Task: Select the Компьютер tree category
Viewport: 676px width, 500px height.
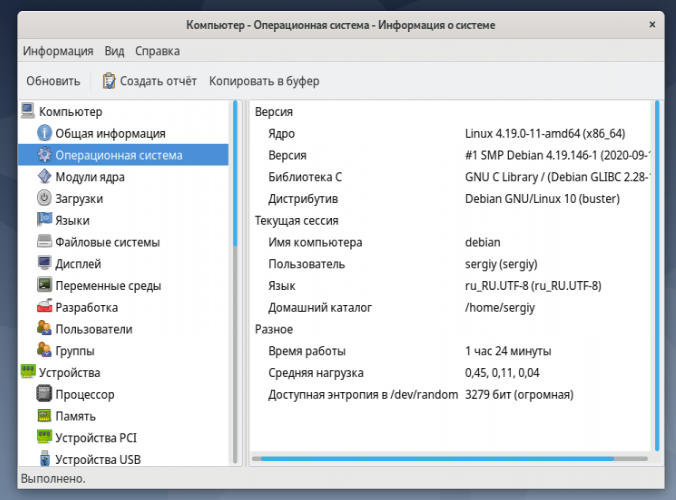Action: [70, 111]
